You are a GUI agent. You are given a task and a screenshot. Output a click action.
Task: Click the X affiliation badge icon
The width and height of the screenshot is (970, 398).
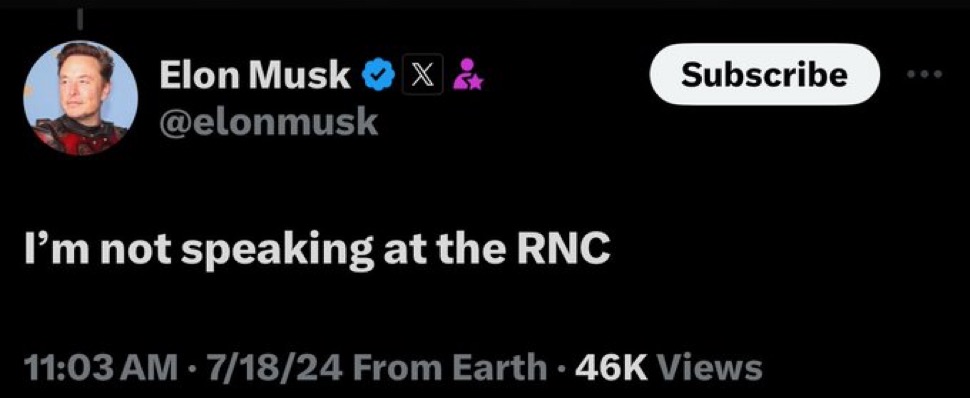(x=423, y=75)
